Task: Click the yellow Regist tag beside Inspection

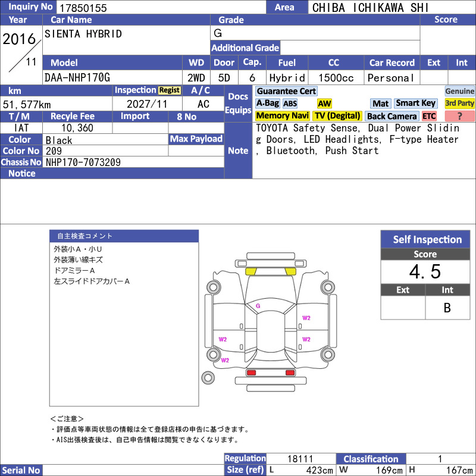Action: pyautogui.click(x=170, y=90)
